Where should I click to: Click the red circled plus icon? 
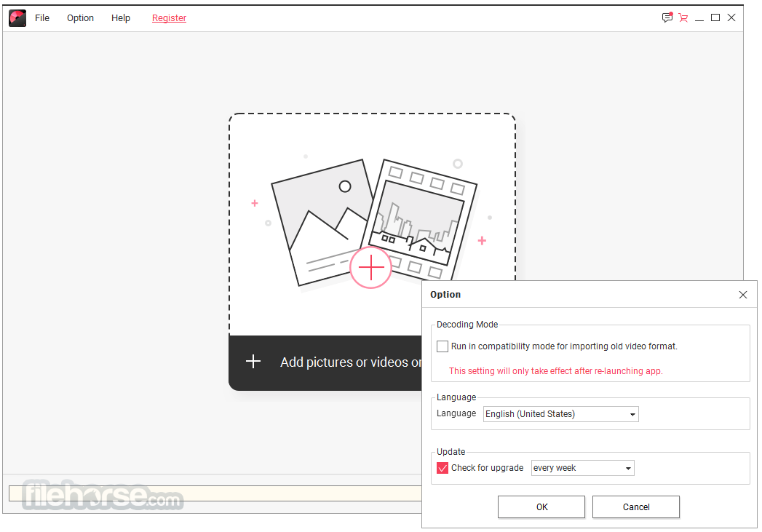click(370, 267)
